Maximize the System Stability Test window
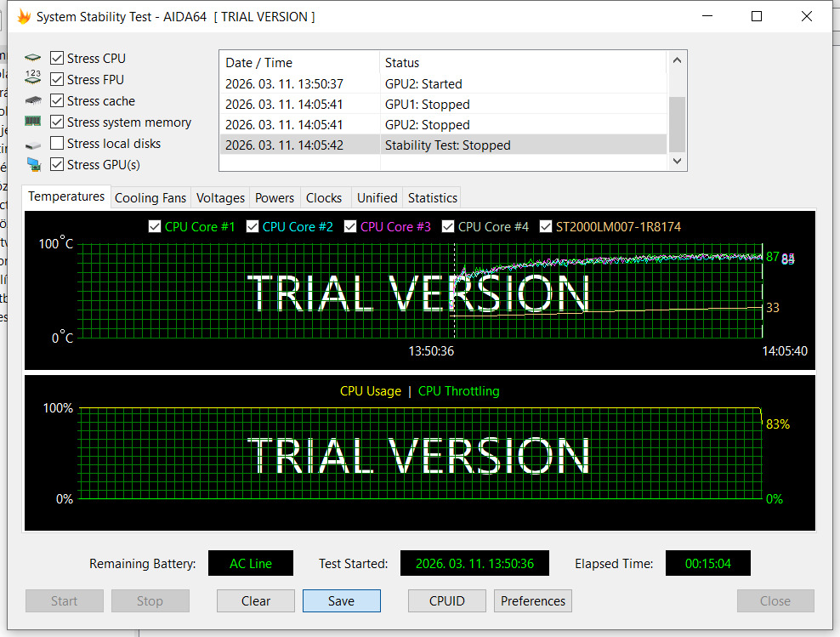 [x=757, y=17]
